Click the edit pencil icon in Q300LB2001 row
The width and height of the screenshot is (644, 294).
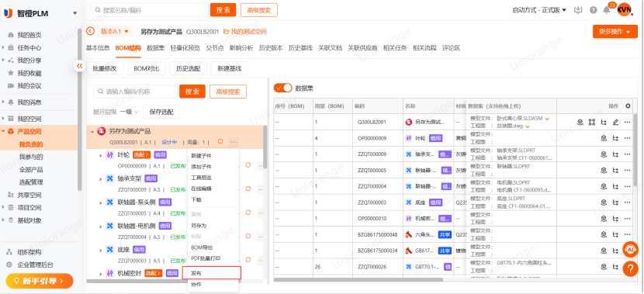pyautogui.click(x=615, y=122)
